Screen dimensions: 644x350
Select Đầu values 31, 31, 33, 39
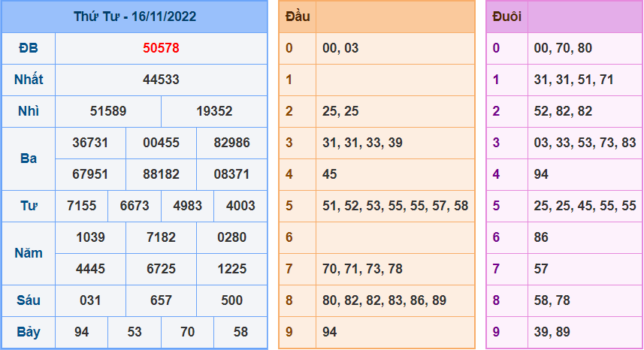click(x=362, y=143)
